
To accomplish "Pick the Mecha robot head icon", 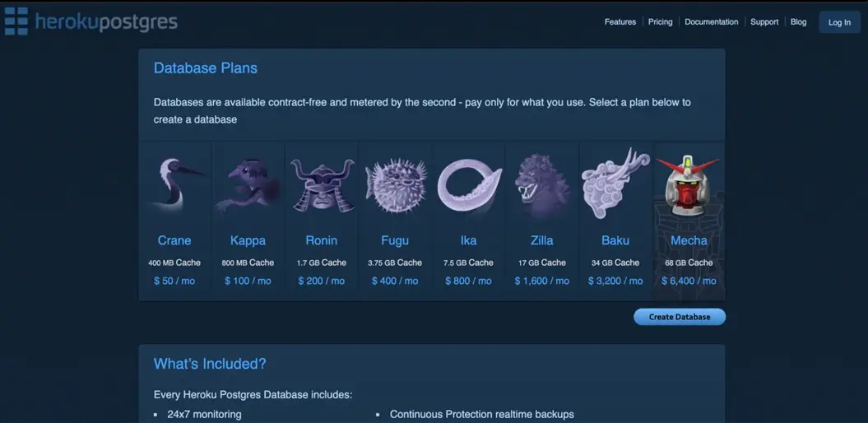I will coord(689,185).
